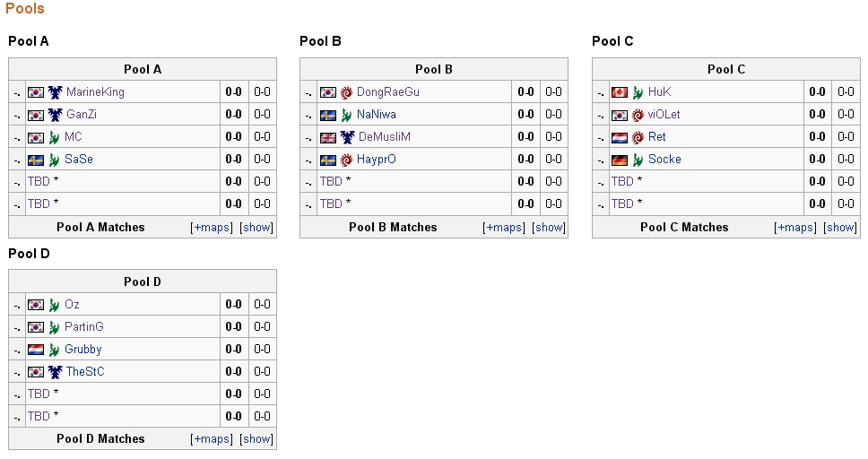This screenshot has width=868, height=459.
Task: Click the Netherlands flag beside Grubby
Action: click(36, 350)
